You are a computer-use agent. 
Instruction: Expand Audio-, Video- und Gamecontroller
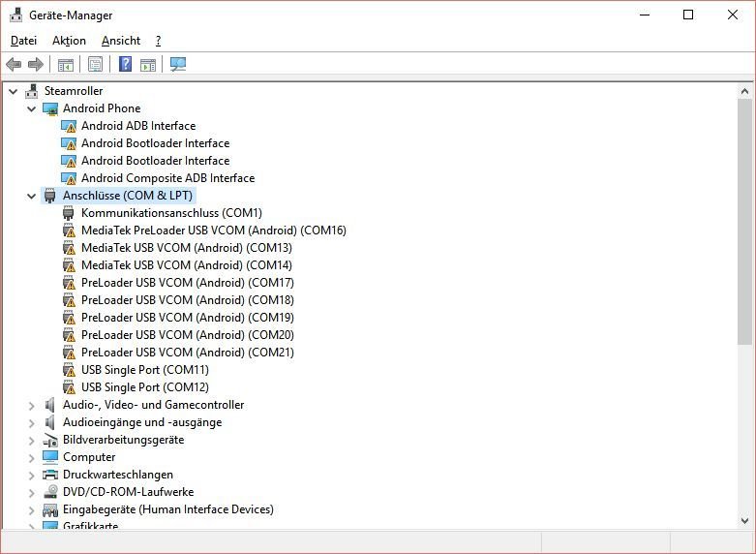[31, 406]
